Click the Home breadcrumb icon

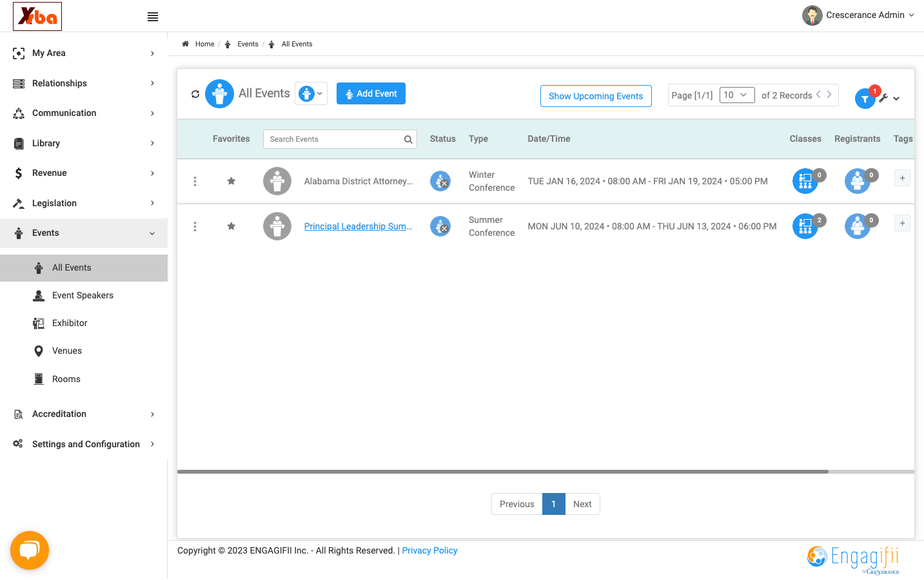(x=185, y=44)
